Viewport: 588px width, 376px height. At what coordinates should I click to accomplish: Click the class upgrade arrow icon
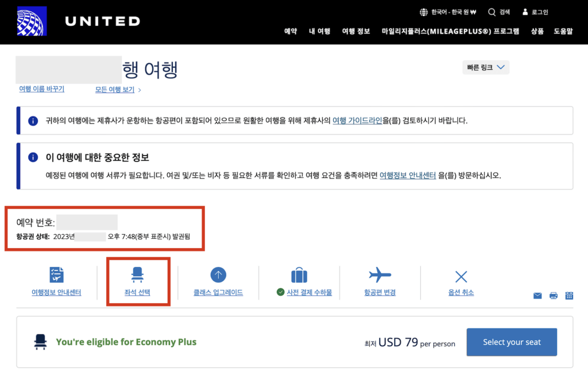[218, 275]
